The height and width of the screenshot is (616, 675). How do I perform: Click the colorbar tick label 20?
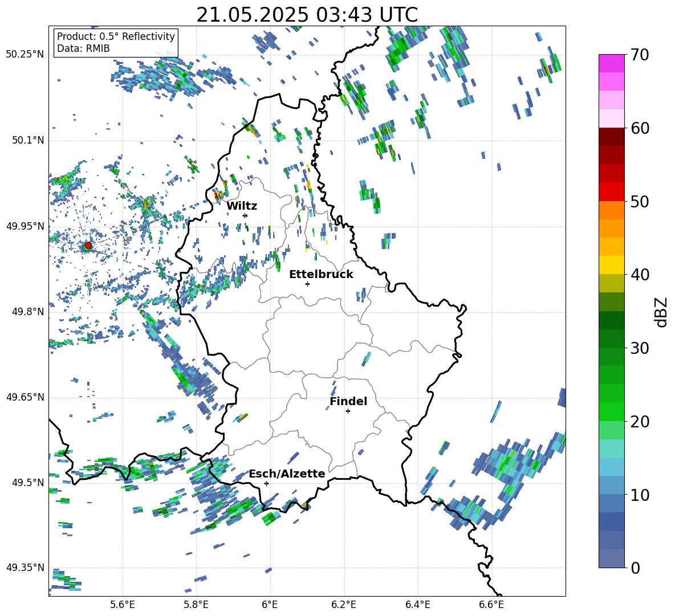tap(640, 422)
